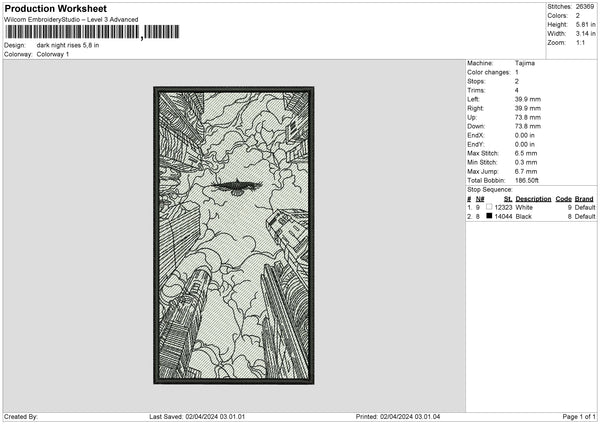This screenshot has width=600, height=424.
Task: Select design name 'dark night rises 5,8 in'
Action: click(68, 45)
